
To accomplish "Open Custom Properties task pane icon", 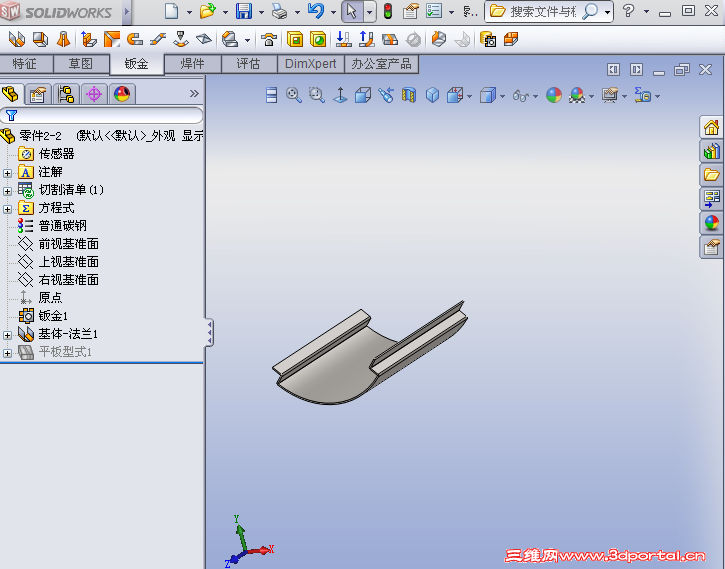I will (711, 247).
